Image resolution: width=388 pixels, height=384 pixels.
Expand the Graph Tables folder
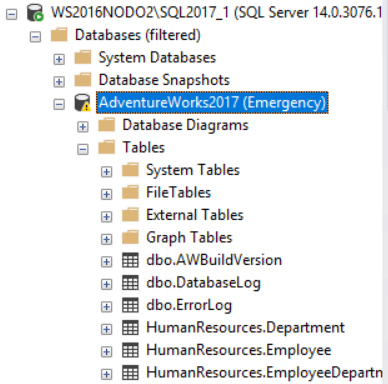[x=106, y=239]
